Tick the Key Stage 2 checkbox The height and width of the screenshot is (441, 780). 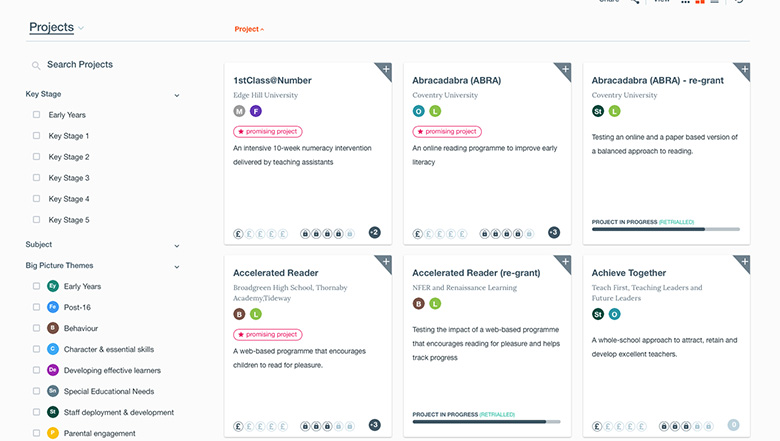click(36, 157)
